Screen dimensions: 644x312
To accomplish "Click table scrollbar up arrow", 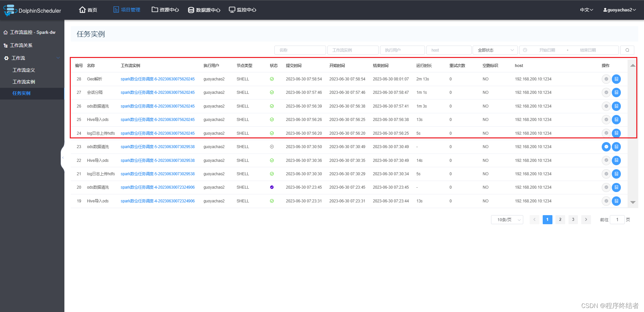I will tap(633, 65).
